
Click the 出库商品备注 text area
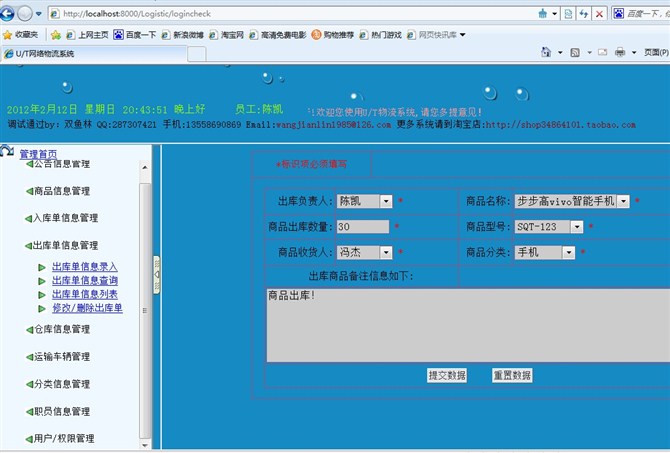pos(468,325)
